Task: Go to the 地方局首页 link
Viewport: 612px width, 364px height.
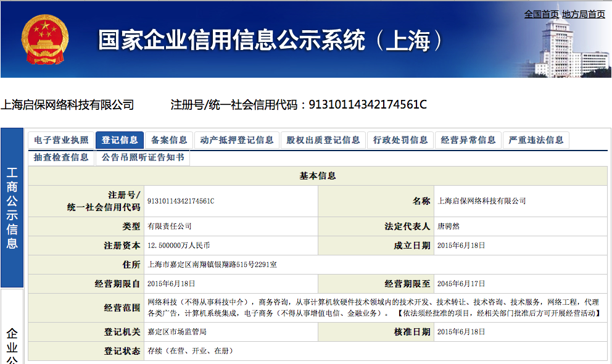Action: click(x=583, y=14)
